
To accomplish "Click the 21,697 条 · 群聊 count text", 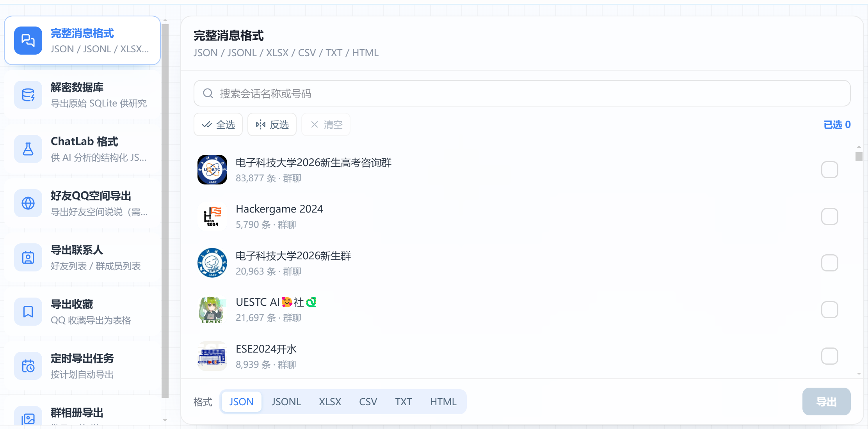I will point(269,318).
